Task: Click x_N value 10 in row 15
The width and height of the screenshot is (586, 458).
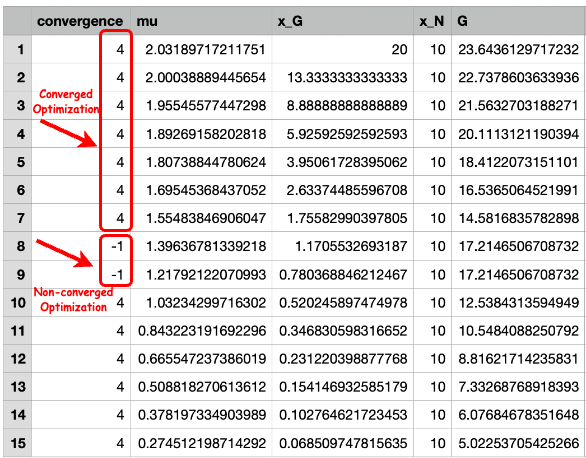Action: (437, 443)
